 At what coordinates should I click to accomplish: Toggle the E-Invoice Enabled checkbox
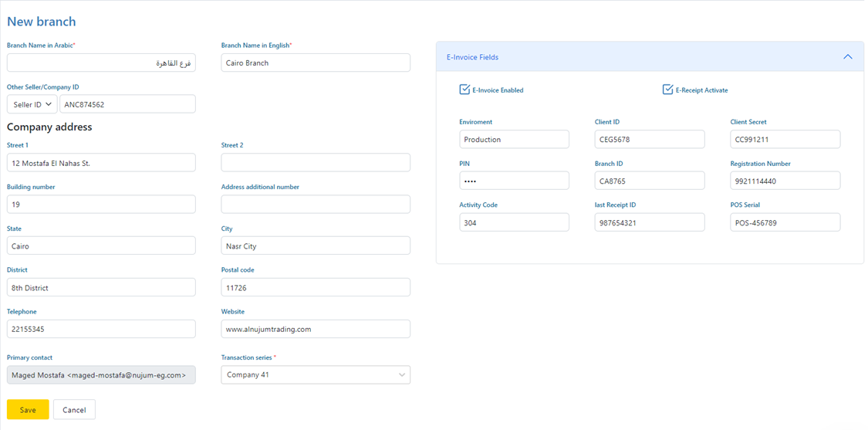click(464, 90)
